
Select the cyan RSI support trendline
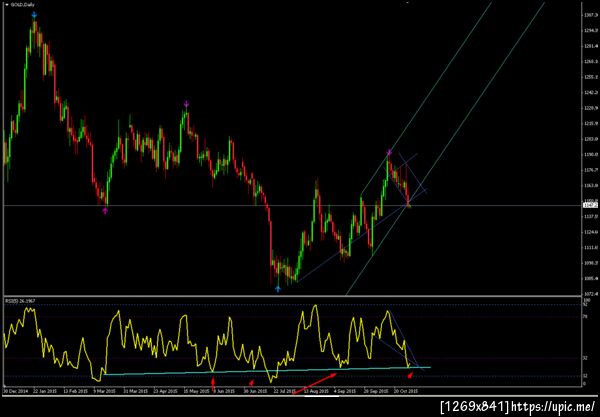click(x=267, y=371)
